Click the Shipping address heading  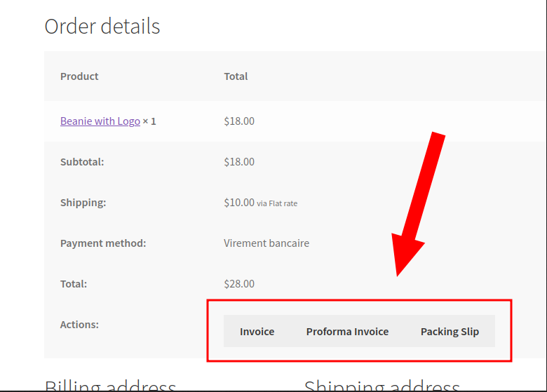pyautogui.click(x=382, y=385)
